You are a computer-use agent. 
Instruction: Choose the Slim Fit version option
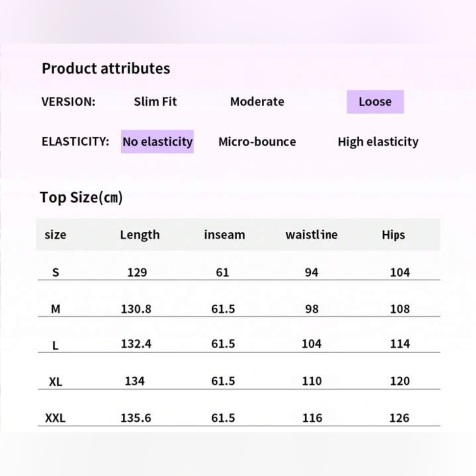[x=155, y=102]
